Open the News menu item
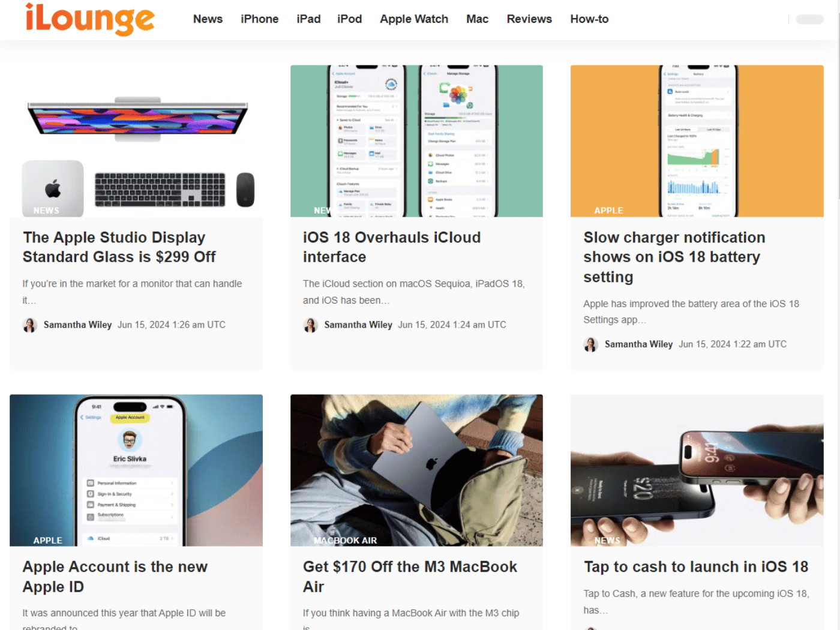 pos(208,19)
